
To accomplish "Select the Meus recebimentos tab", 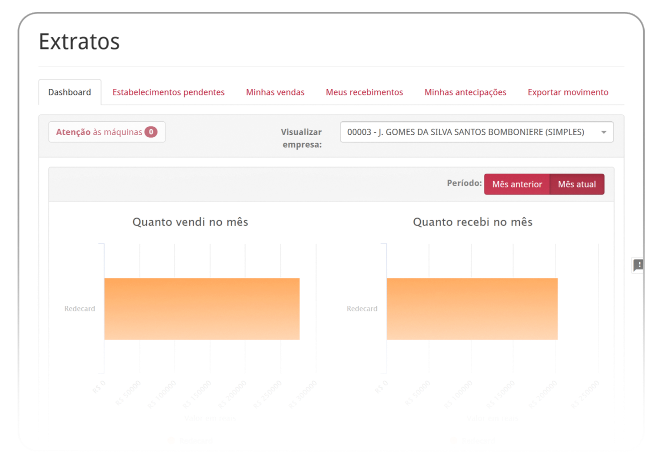I will (364, 92).
